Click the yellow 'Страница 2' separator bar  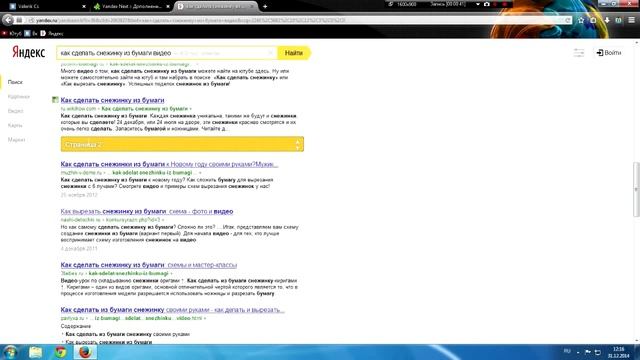182,144
